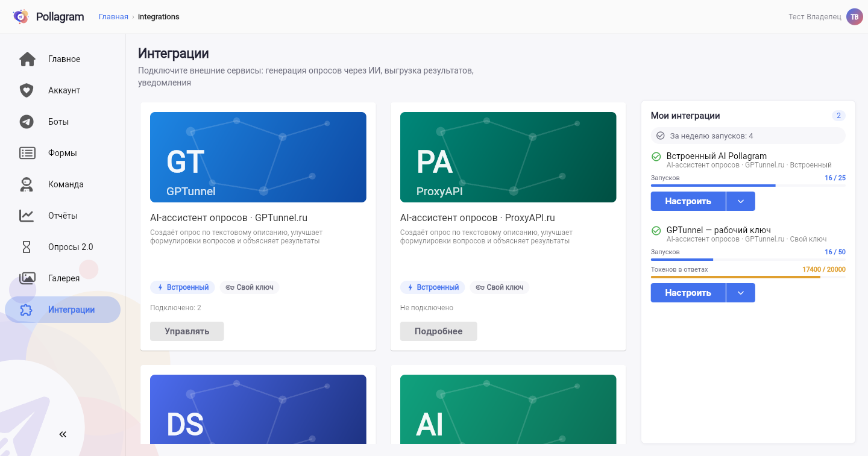The height and width of the screenshot is (456, 868).
Task: Expand the dropdown arrow next to Встроенный AI Pollagram's Настроить
Action: pyautogui.click(x=741, y=201)
